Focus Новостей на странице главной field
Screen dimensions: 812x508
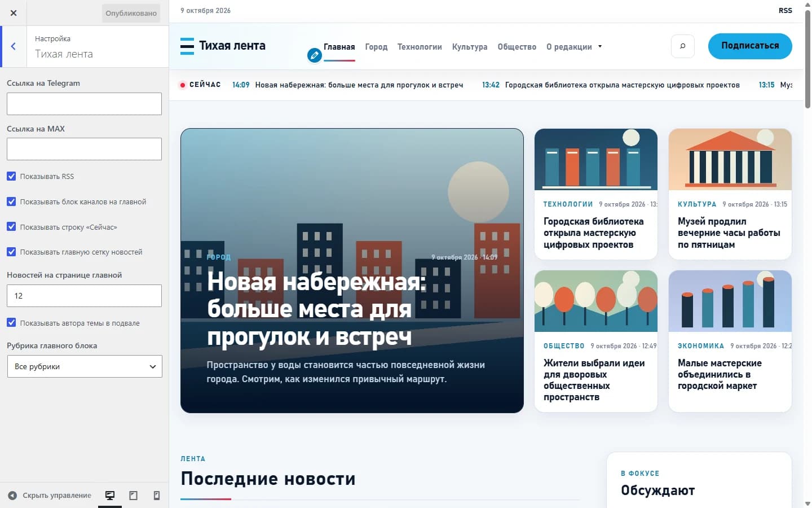84,296
